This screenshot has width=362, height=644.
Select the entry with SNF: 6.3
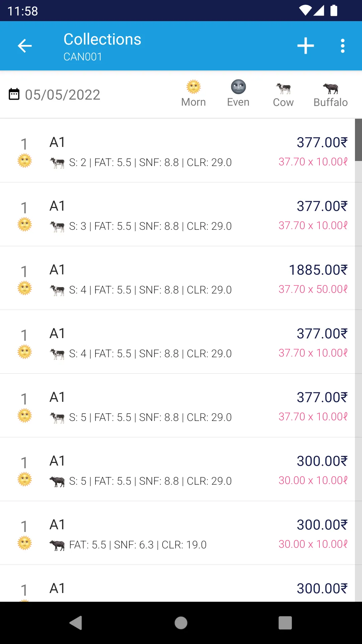pos(178,533)
